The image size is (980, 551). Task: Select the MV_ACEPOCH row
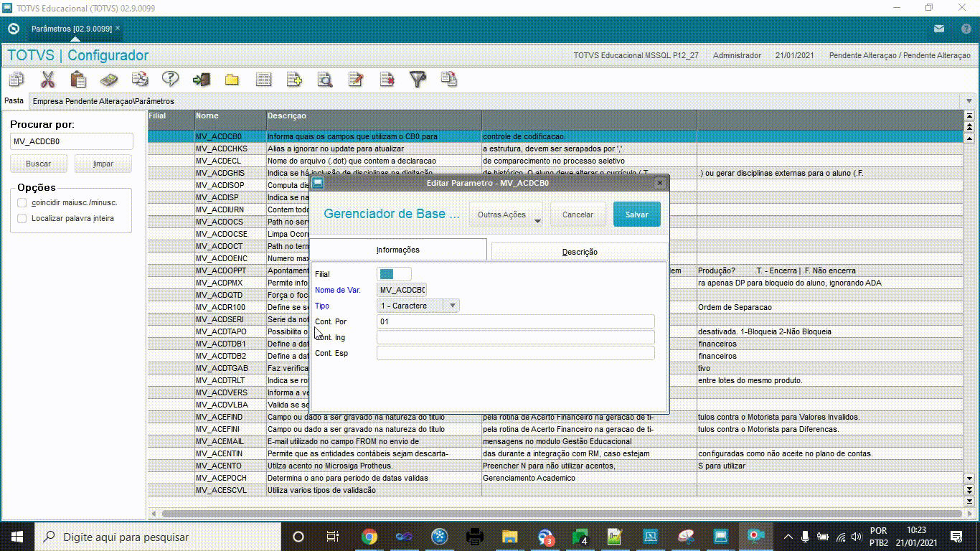[555, 478]
